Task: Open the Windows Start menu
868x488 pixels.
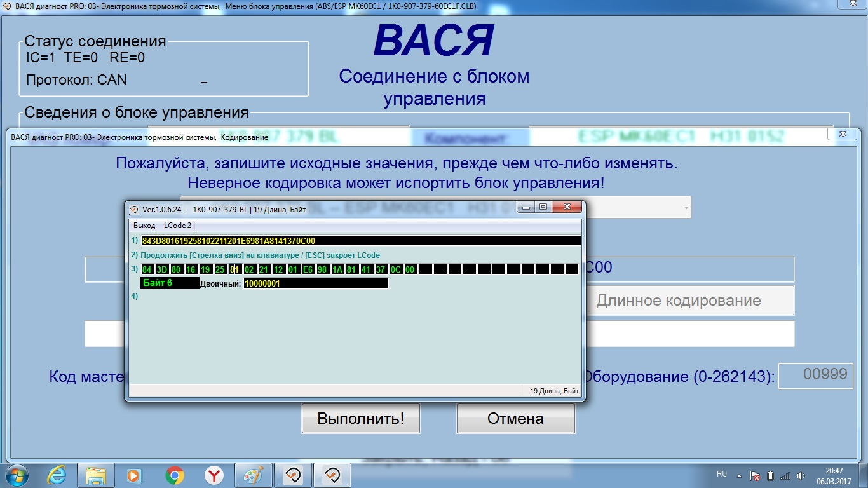Action: pos(17,475)
